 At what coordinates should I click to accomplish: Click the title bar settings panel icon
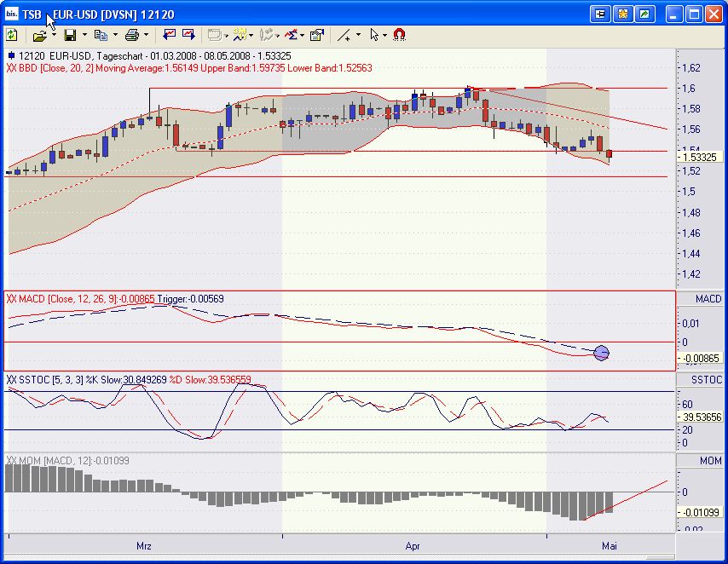pyautogui.click(x=600, y=14)
